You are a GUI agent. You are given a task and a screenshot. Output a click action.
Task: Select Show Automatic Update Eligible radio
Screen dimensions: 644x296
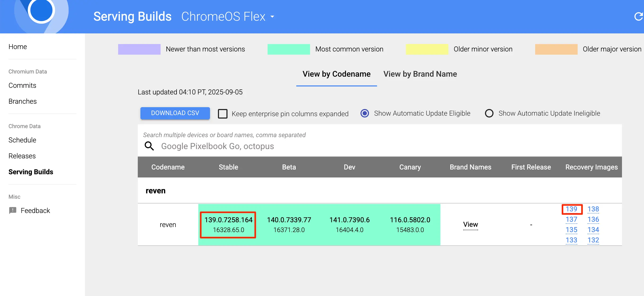click(x=365, y=113)
